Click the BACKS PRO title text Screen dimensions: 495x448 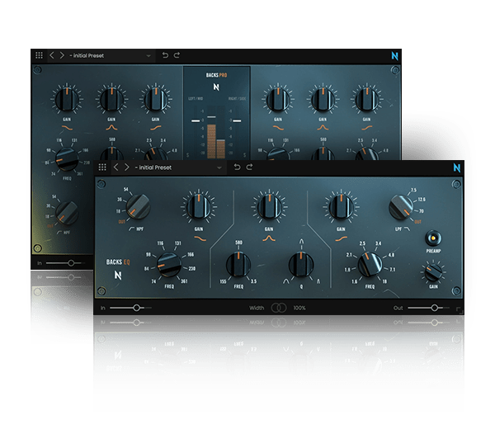216,75
